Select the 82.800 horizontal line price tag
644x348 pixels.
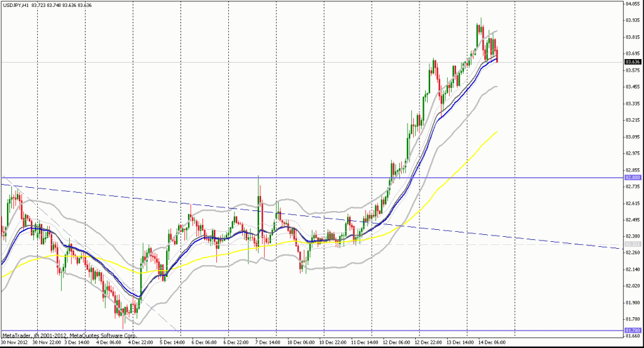(x=633, y=178)
